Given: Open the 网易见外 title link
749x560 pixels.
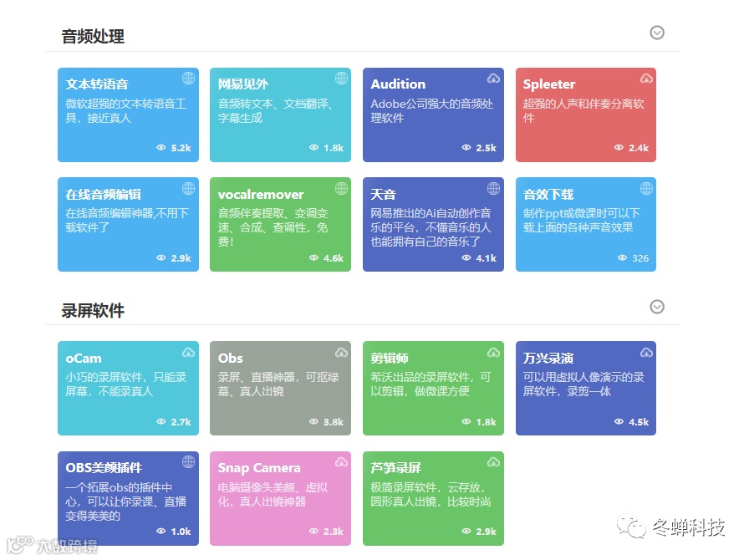Looking at the screenshot, I should pyautogui.click(x=242, y=84).
